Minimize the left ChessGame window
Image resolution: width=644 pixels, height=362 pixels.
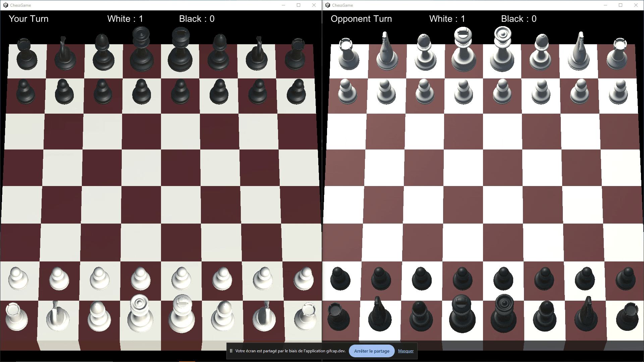[x=283, y=5]
